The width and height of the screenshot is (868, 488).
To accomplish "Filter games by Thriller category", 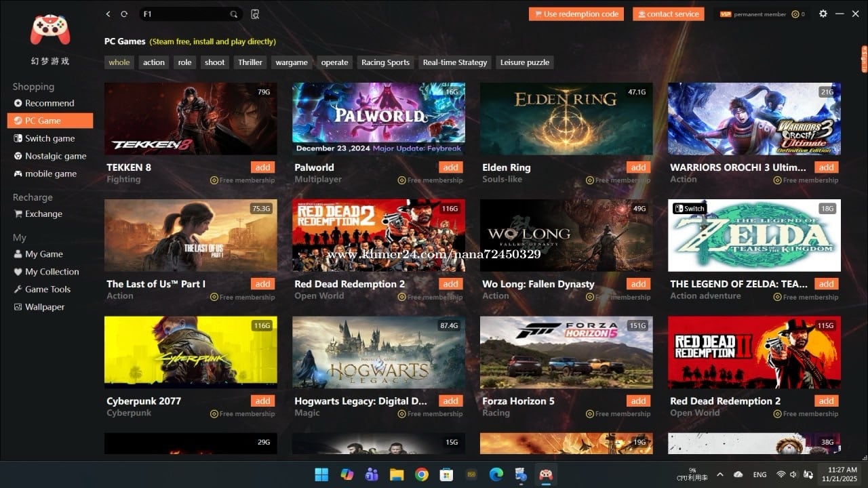I will 250,62.
